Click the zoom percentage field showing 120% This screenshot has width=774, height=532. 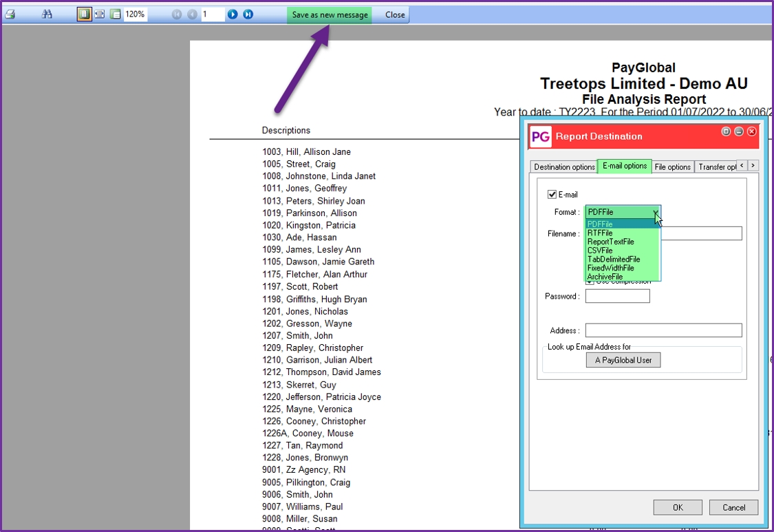tap(135, 14)
